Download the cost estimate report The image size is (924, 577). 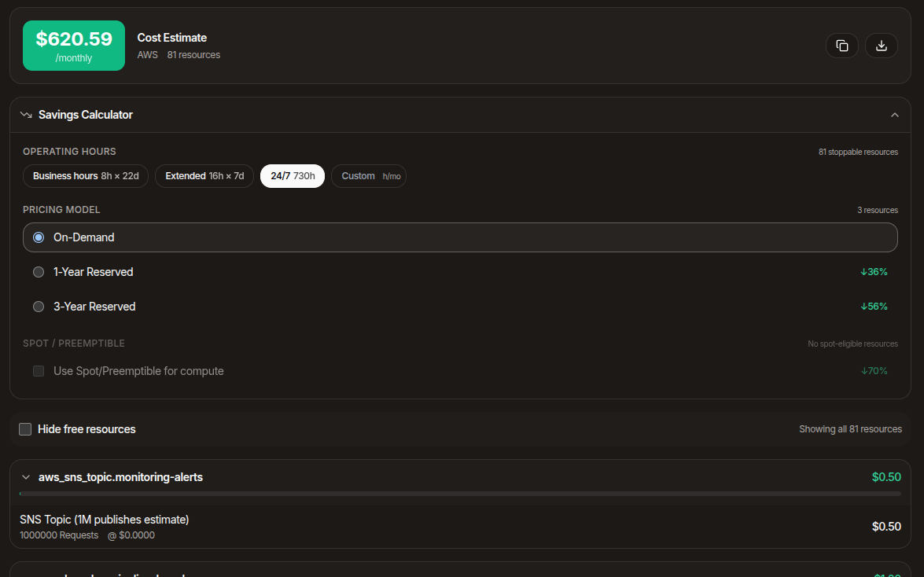point(881,46)
